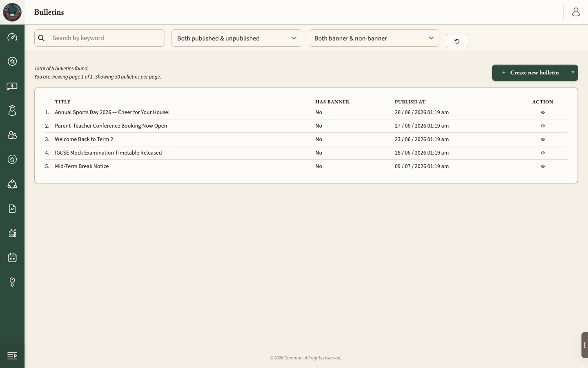Open the graduate student sidebar icon
588x368 pixels.
coord(12,110)
